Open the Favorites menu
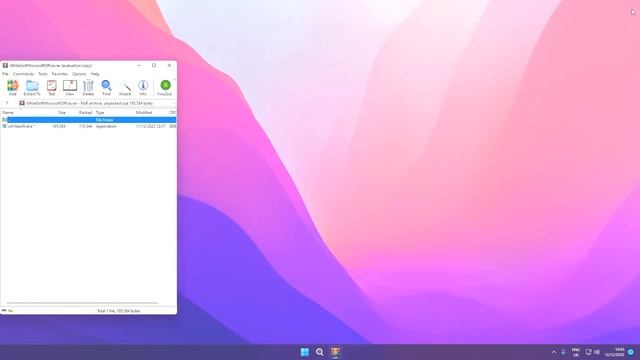 (x=60, y=74)
